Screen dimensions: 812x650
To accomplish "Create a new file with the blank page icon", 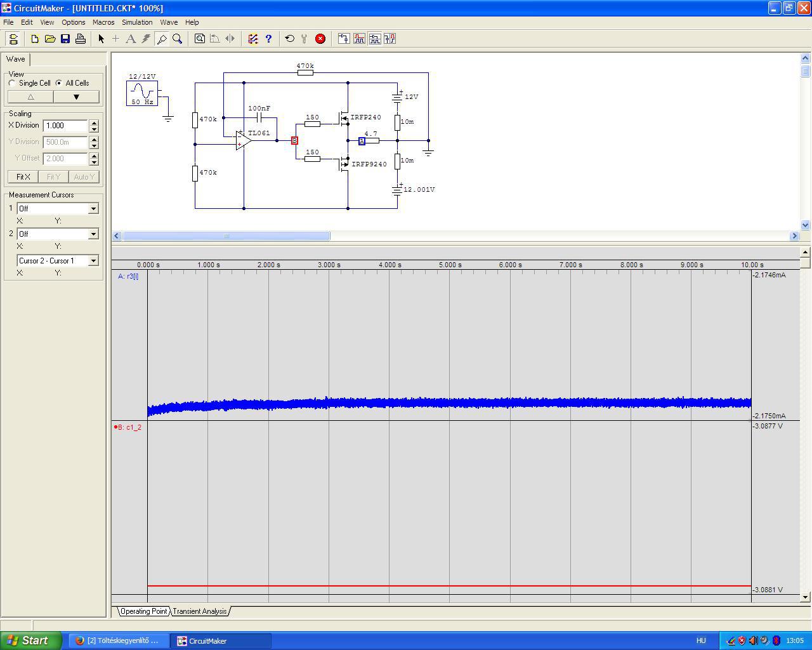I will click(x=35, y=39).
